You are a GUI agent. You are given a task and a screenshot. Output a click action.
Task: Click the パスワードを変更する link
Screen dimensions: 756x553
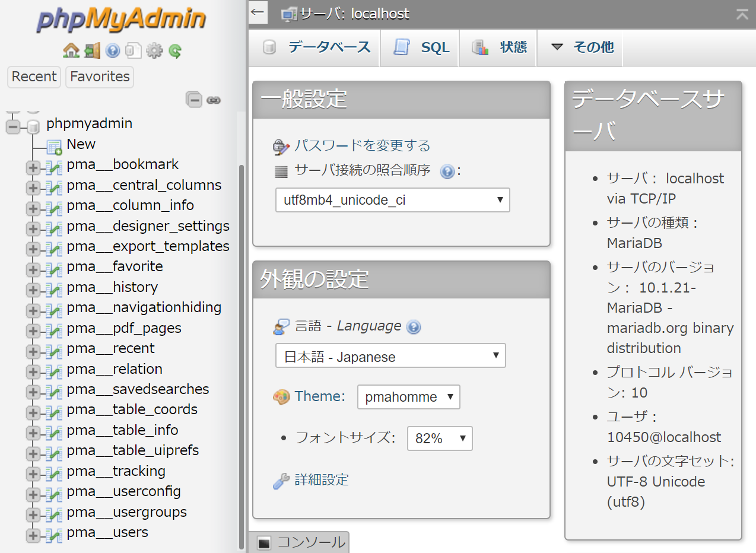tap(362, 146)
